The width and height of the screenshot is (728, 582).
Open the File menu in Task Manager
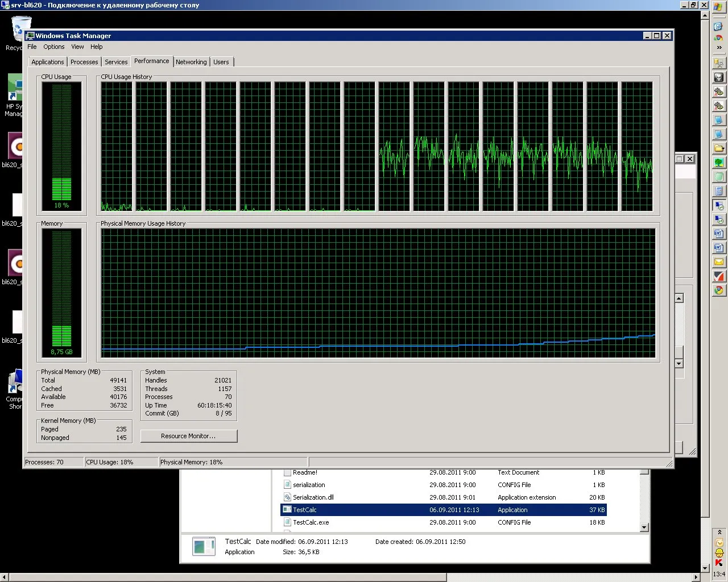tap(32, 47)
